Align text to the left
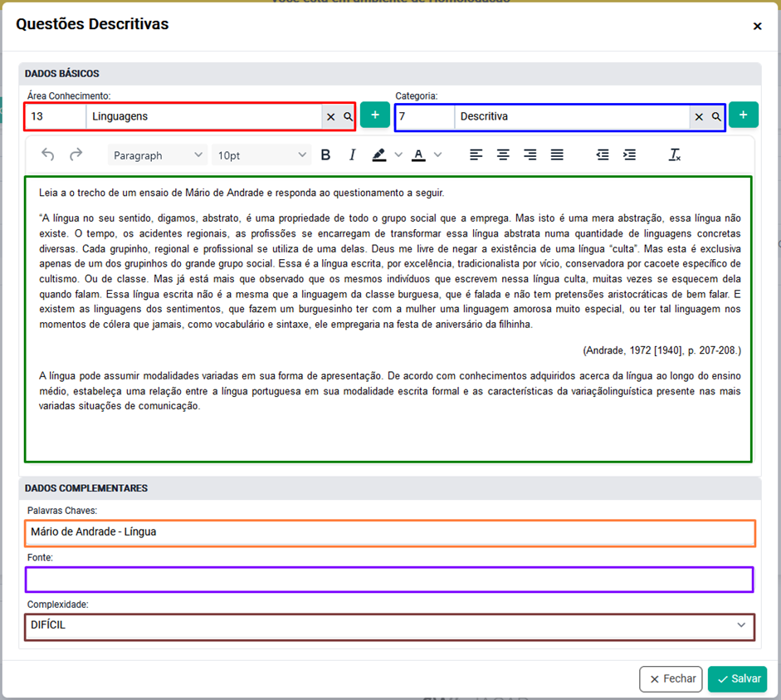Viewport: 781px width, 700px height. point(476,155)
